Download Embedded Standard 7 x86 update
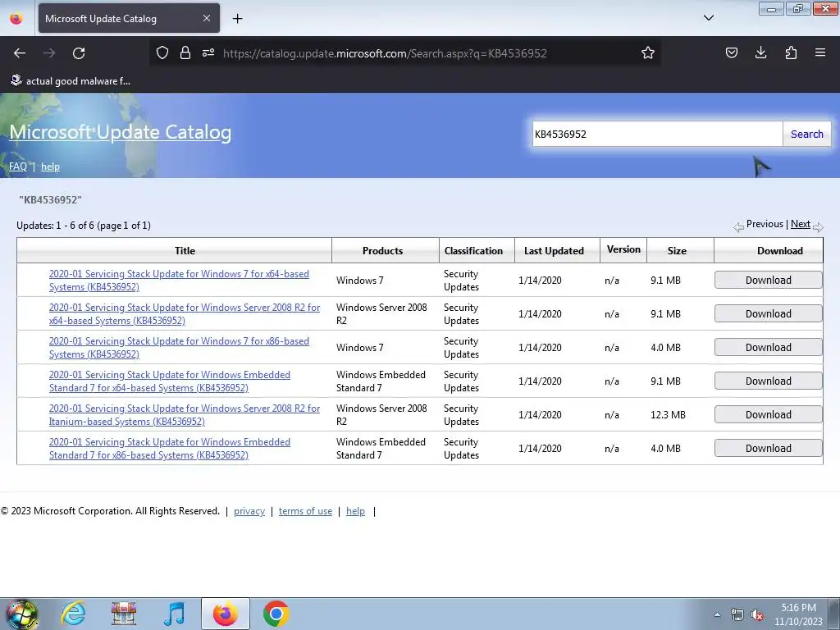Viewport: 840px width, 630px height. tap(768, 449)
